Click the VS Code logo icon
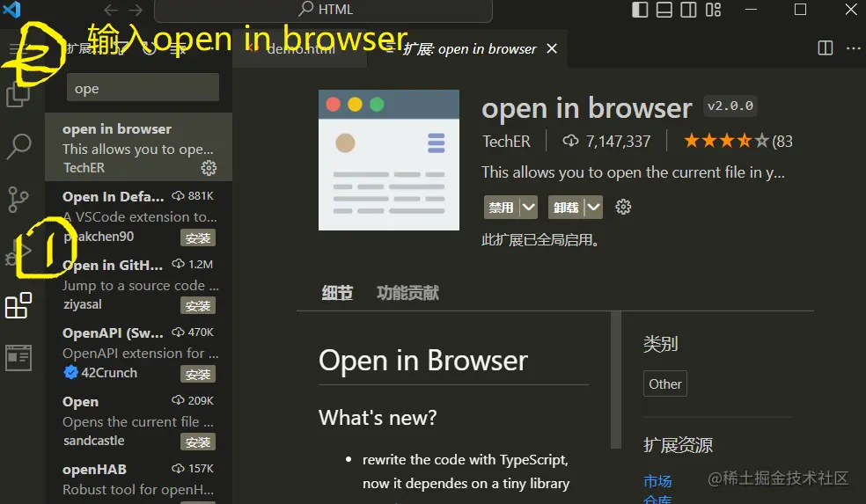866x504 pixels. (x=11, y=10)
